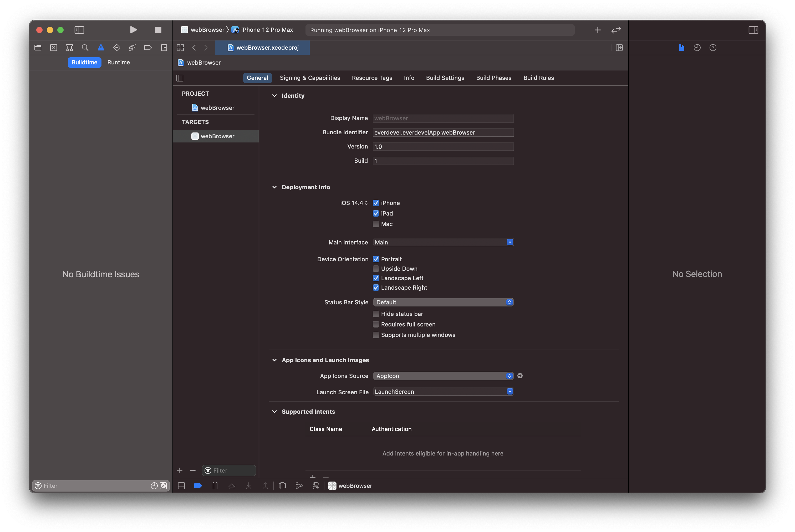Image resolution: width=795 pixels, height=532 pixels.
Task: Open the Find navigator magnifier icon
Action: (85, 48)
